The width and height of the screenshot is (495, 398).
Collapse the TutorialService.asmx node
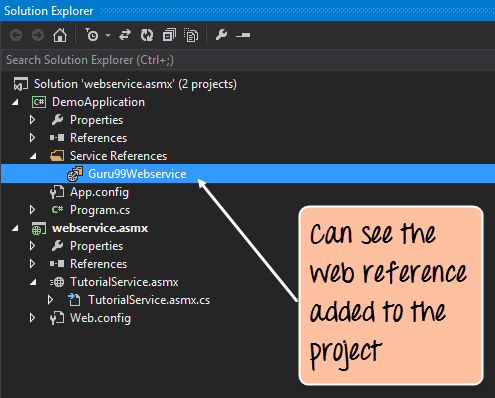[x=33, y=282]
